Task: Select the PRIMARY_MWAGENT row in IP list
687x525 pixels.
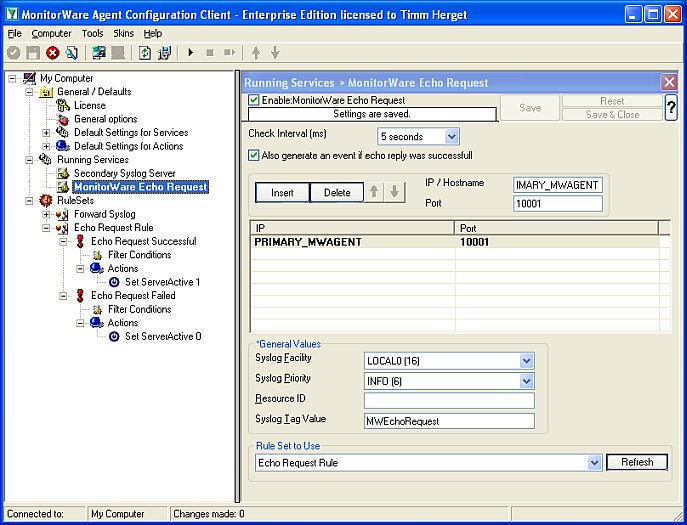Action: click(x=455, y=242)
